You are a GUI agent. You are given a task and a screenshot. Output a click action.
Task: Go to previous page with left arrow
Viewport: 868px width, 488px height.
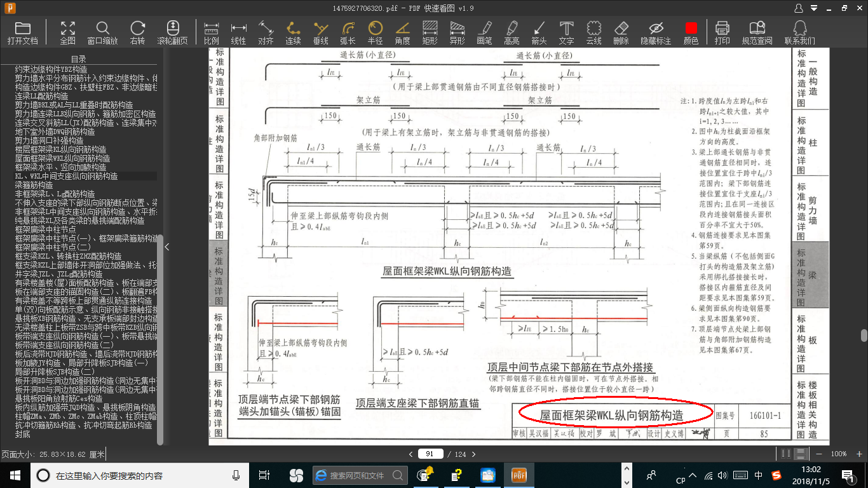coord(411,454)
